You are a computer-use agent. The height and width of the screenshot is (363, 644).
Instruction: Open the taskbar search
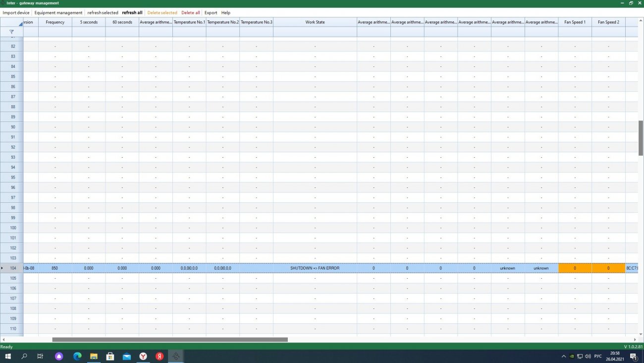click(x=24, y=356)
